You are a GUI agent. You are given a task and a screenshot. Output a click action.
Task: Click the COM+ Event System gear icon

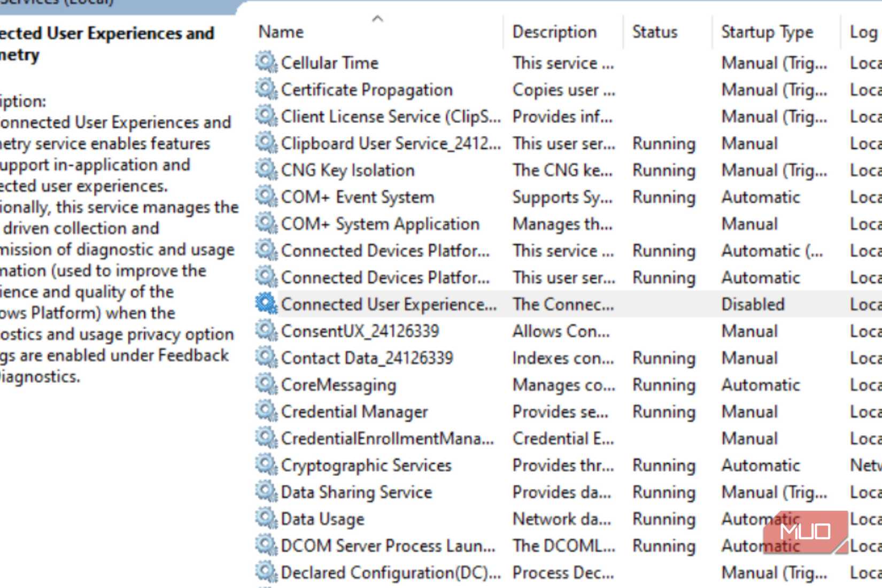[266, 197]
